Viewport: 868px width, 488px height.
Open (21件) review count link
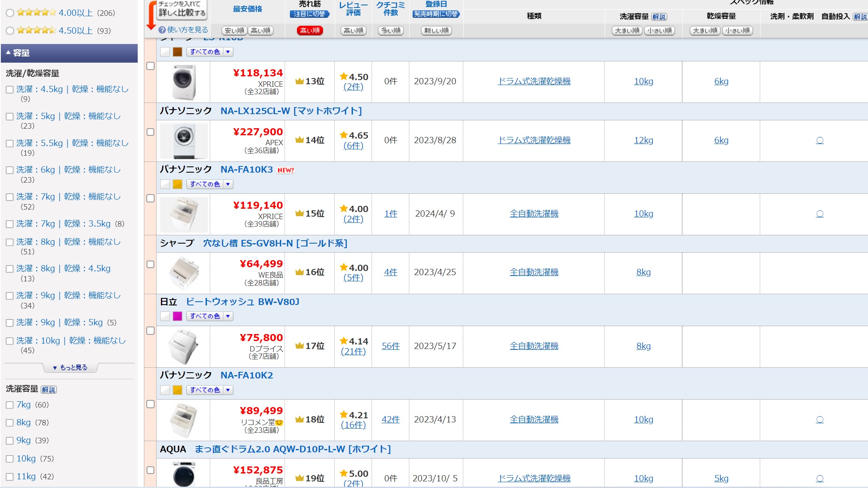pyautogui.click(x=353, y=352)
